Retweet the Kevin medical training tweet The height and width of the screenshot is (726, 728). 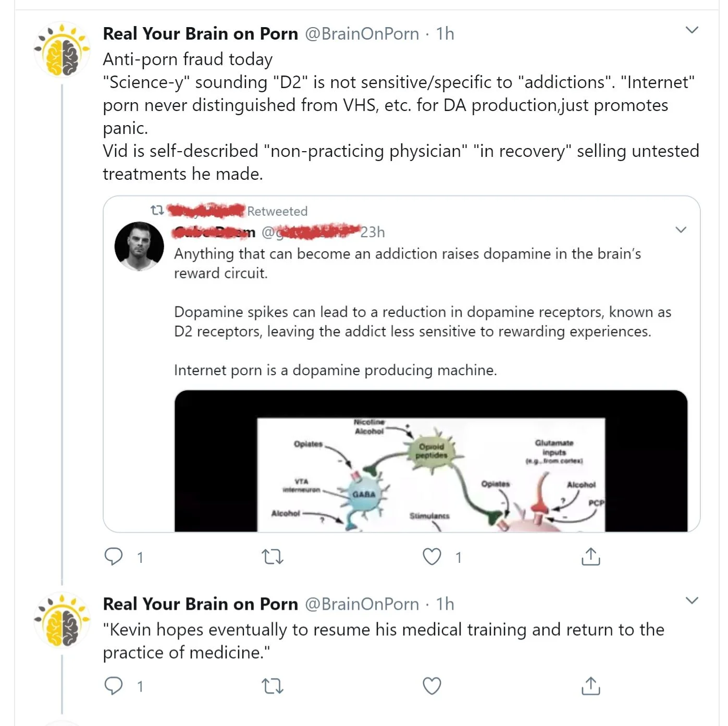point(272,685)
